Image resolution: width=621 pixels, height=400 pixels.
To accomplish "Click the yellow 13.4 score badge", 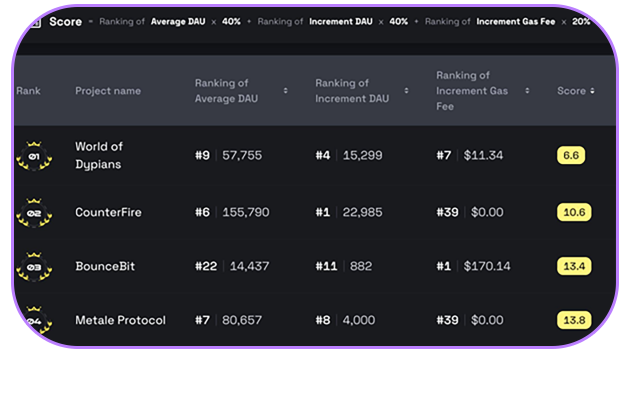I will pos(574,266).
